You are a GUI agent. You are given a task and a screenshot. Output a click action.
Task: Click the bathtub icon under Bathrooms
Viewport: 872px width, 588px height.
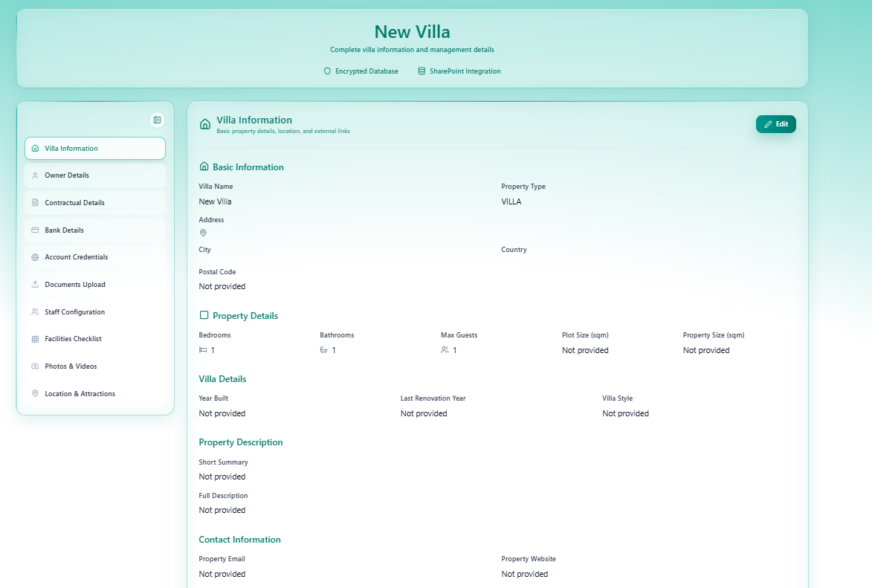[323, 350]
